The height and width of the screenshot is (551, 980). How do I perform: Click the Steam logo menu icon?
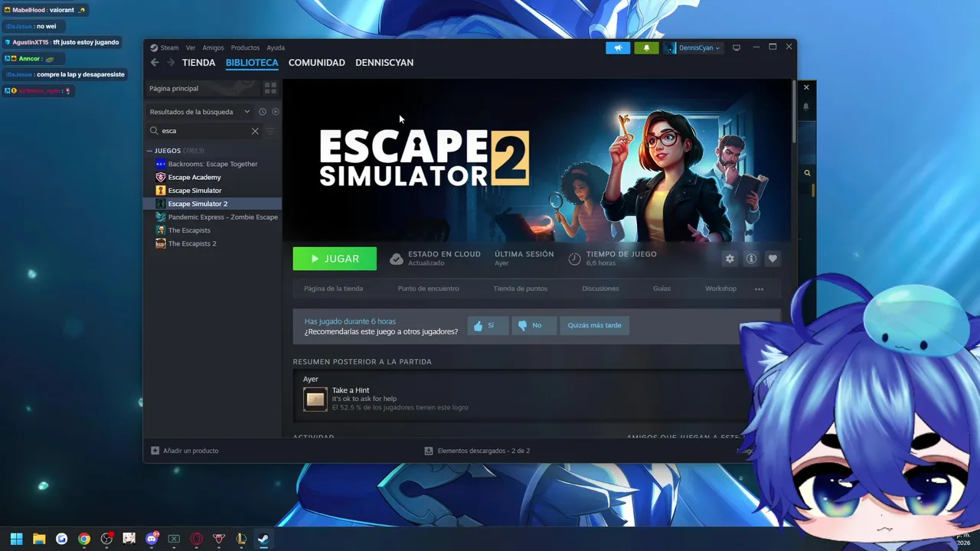[x=154, y=47]
